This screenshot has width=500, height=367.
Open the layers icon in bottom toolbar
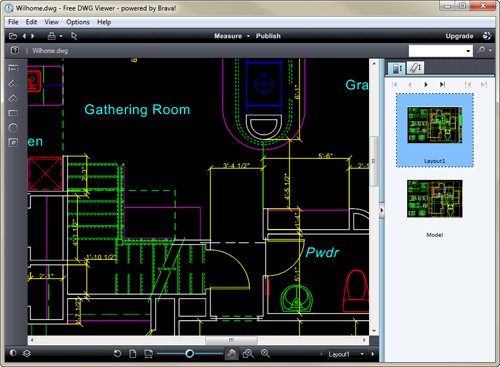click(27, 353)
